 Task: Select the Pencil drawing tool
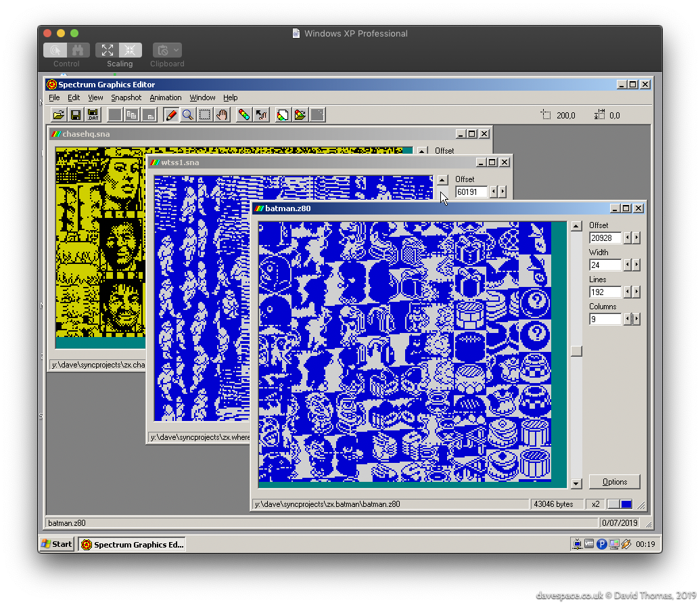coord(170,115)
